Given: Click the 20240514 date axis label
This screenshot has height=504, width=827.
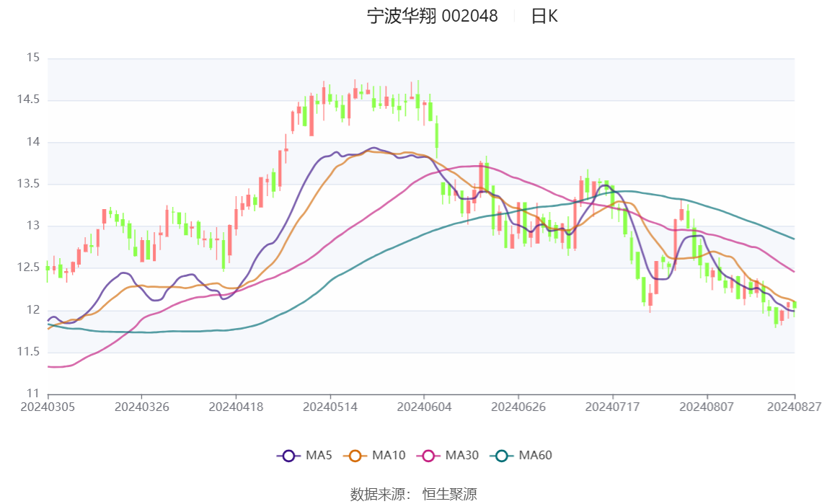Looking at the screenshot, I should point(330,407).
